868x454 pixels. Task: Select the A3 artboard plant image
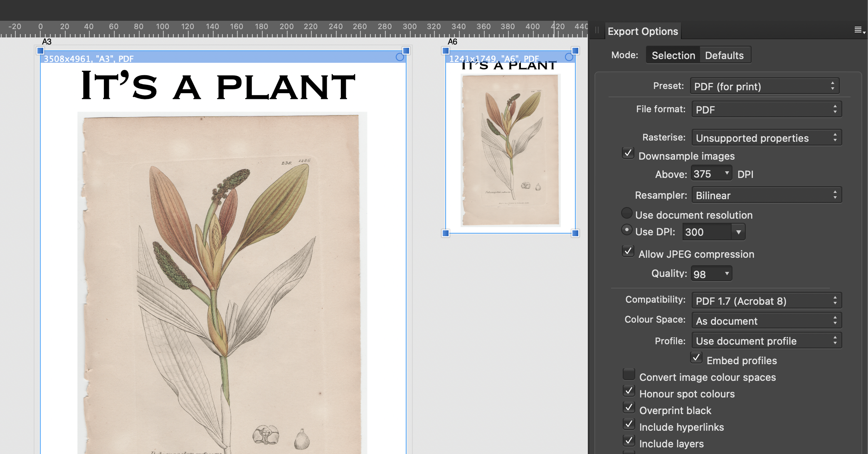[x=222, y=283]
